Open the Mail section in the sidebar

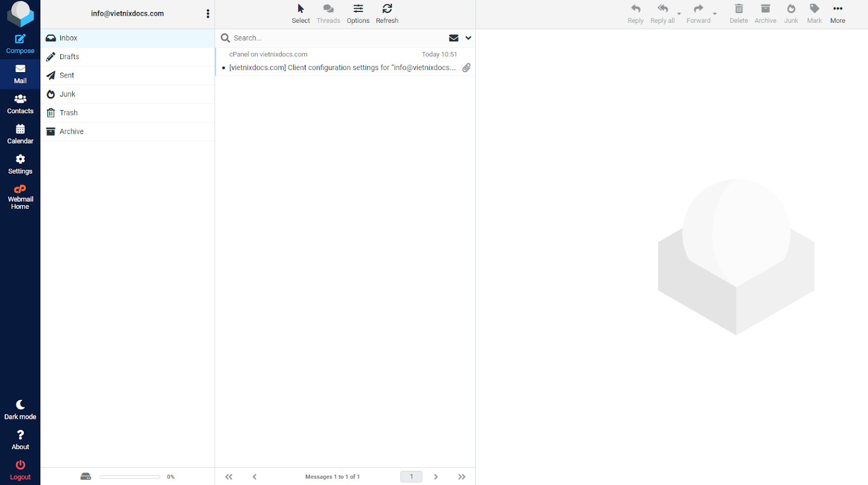(20, 74)
